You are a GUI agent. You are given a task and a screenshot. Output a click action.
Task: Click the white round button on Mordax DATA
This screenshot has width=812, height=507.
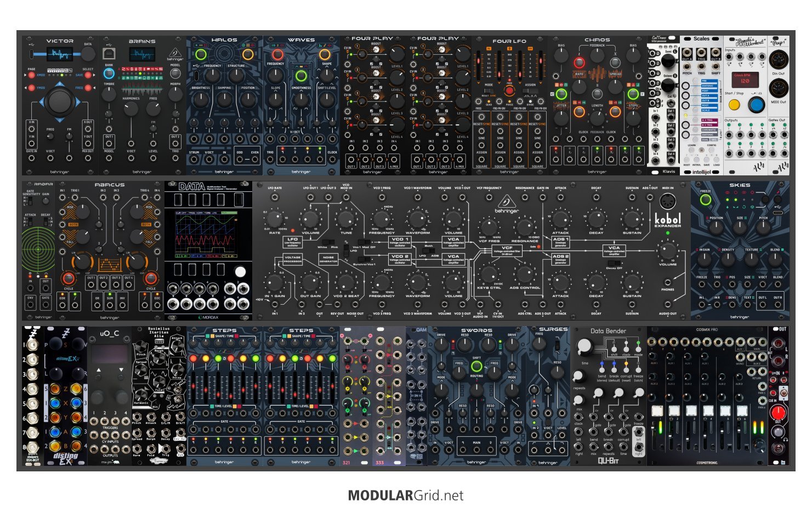click(x=240, y=272)
